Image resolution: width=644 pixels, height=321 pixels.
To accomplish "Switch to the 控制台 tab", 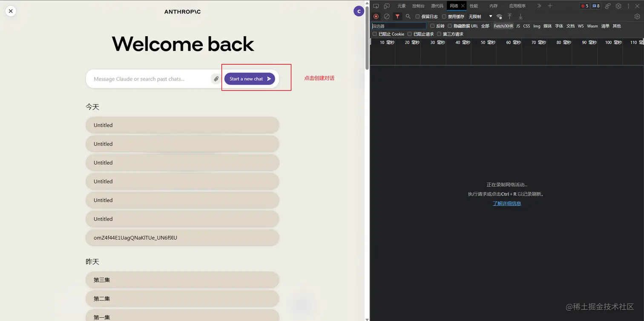I will (x=418, y=6).
